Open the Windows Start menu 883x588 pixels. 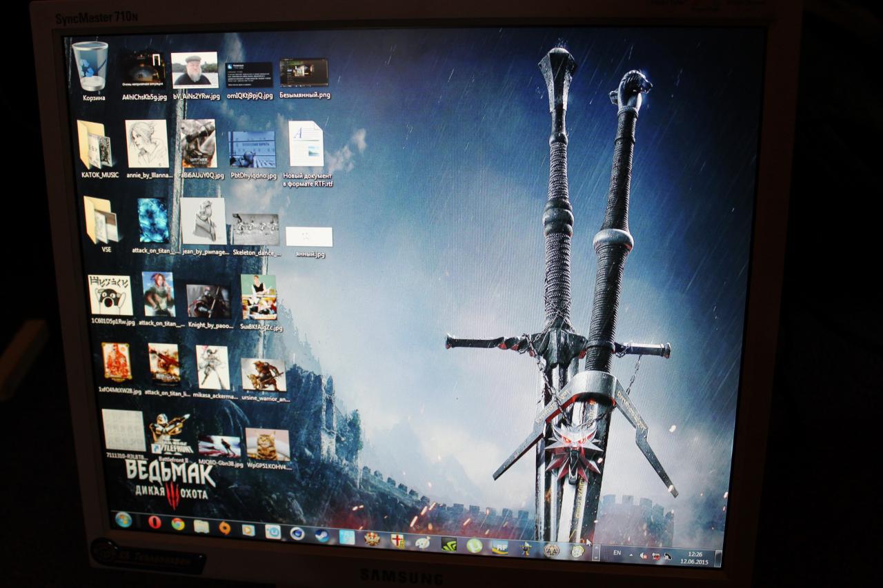pyautogui.click(x=123, y=520)
